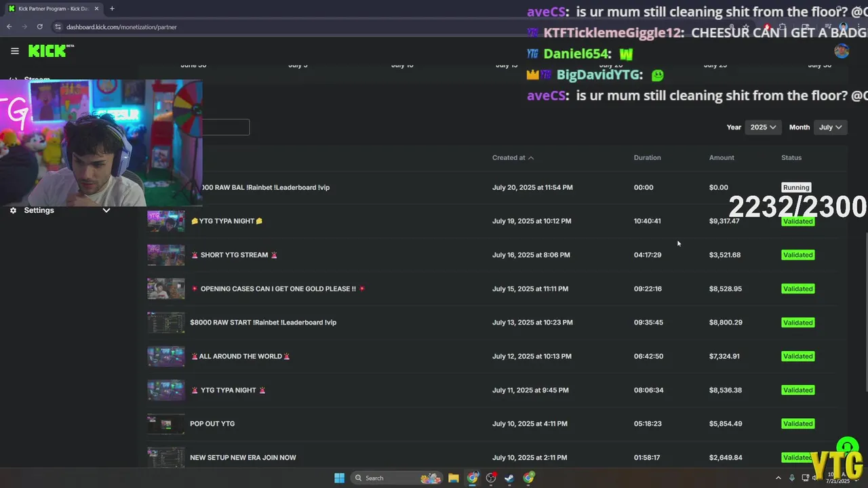Click Validated badge for $8,528.95 row

pyautogui.click(x=797, y=289)
